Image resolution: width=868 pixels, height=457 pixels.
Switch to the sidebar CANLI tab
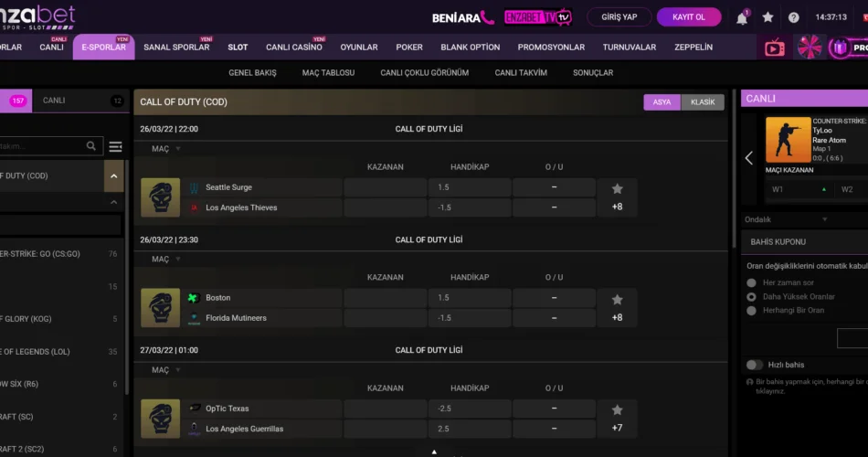(80, 101)
